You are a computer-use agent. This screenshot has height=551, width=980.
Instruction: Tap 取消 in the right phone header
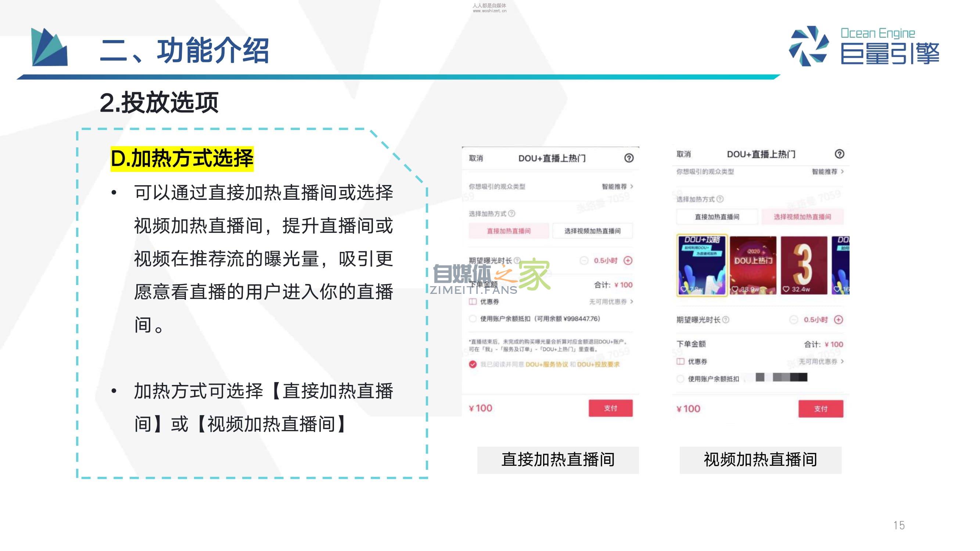coord(683,154)
